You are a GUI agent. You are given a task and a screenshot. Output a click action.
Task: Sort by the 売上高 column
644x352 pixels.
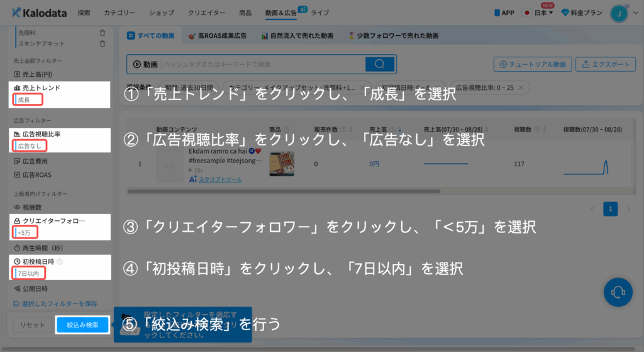(x=399, y=129)
